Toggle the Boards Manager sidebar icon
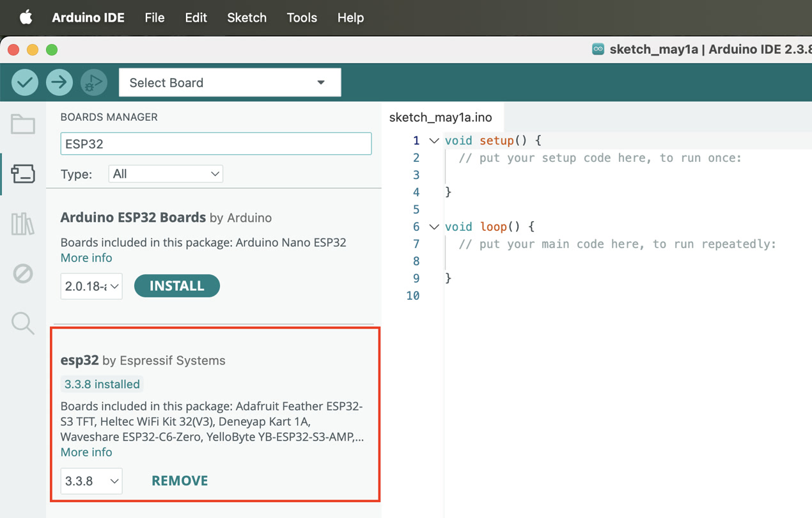Screen dimensions: 812x518 [23, 174]
